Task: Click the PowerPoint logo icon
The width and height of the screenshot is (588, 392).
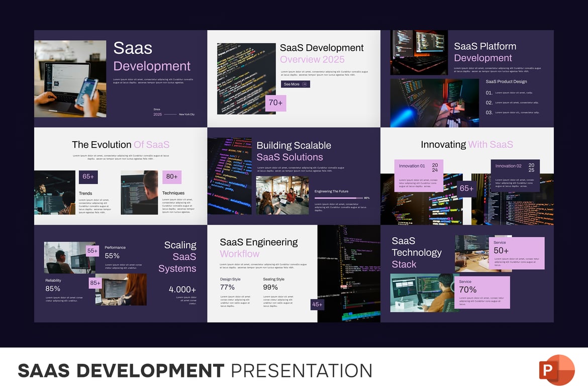Action: click(557, 370)
